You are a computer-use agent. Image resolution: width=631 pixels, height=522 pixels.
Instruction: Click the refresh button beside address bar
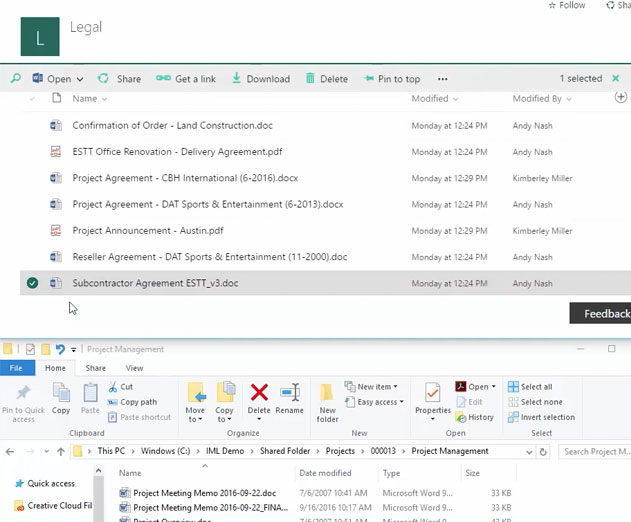click(543, 452)
